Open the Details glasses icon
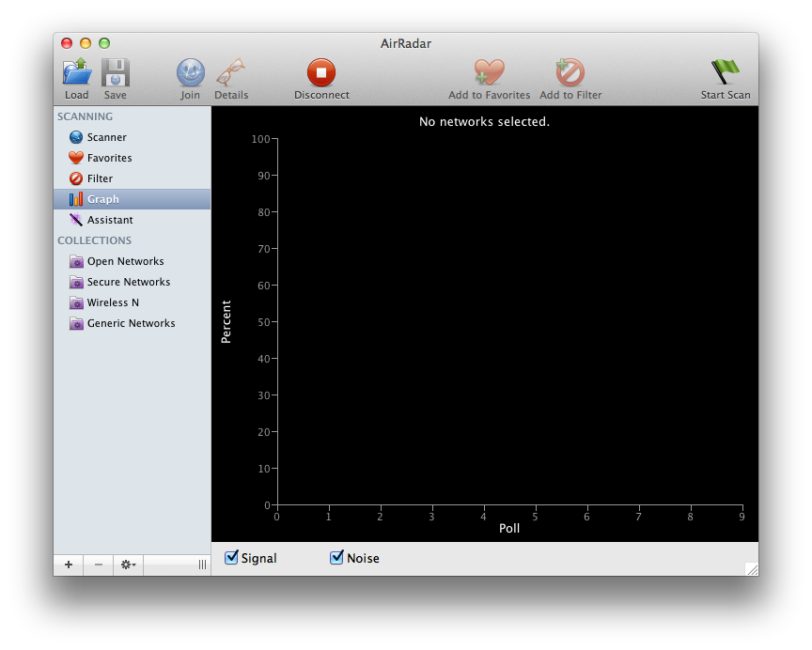The height and width of the screenshot is (650, 812). pos(231,72)
